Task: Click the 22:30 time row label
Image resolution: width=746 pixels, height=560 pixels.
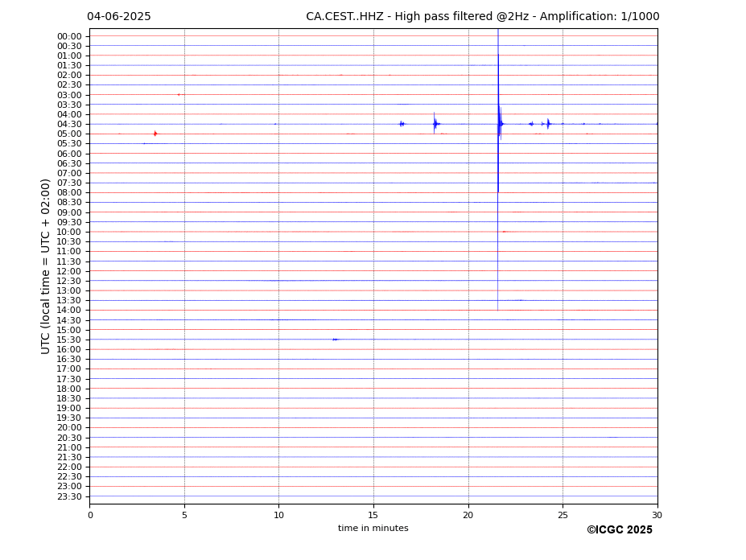Action: coord(69,477)
